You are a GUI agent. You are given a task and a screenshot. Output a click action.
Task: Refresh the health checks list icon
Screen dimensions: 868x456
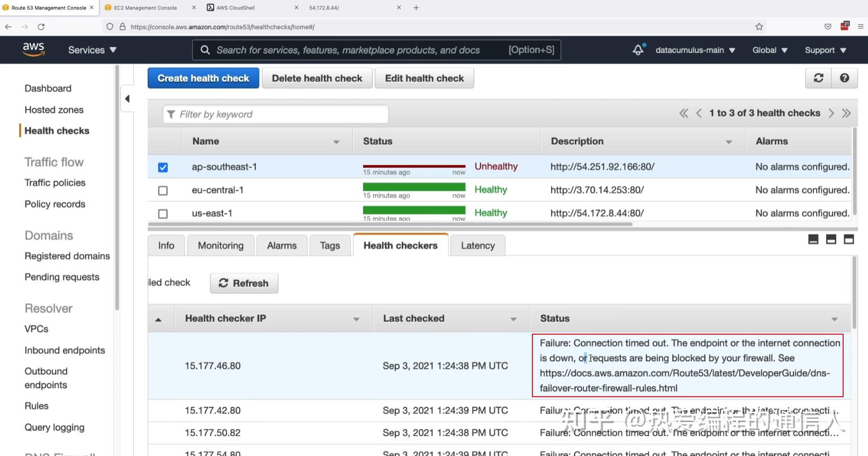point(818,78)
